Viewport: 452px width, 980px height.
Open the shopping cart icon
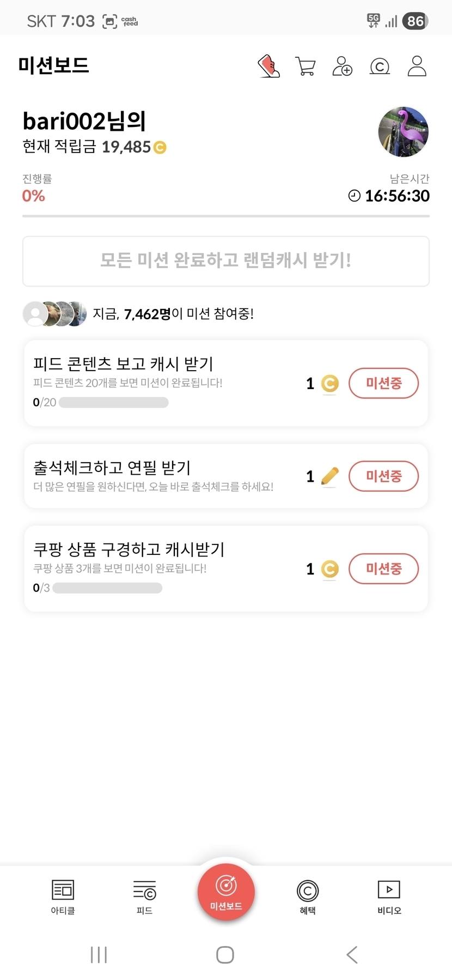click(x=306, y=66)
